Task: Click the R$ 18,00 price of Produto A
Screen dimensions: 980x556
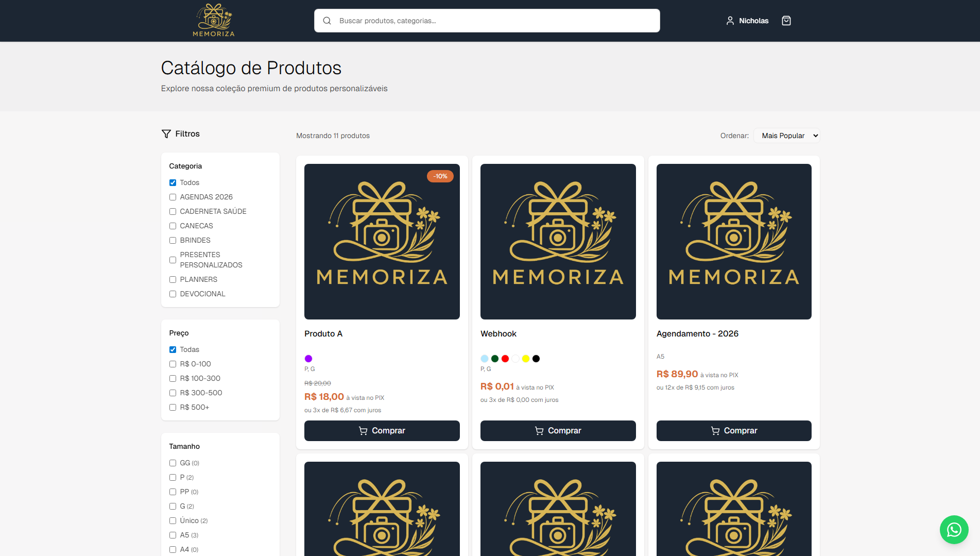Action: [324, 397]
